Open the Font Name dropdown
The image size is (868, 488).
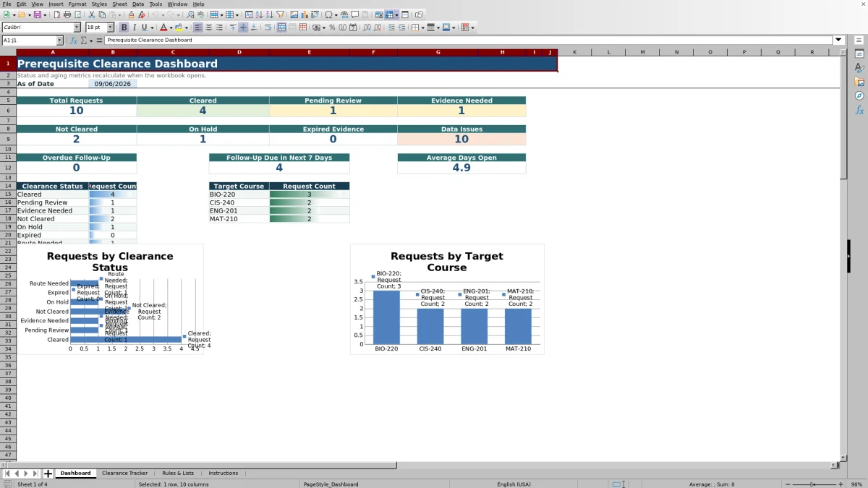(x=77, y=27)
